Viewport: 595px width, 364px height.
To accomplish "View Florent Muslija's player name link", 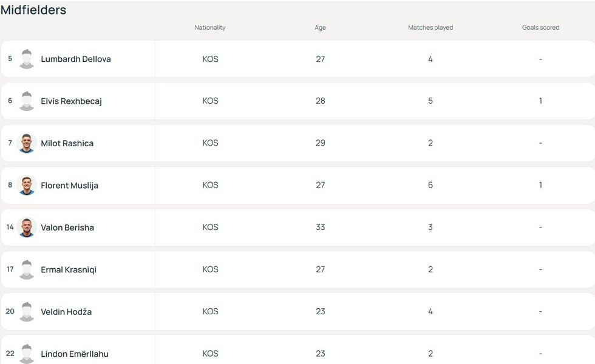I will 69,186.
